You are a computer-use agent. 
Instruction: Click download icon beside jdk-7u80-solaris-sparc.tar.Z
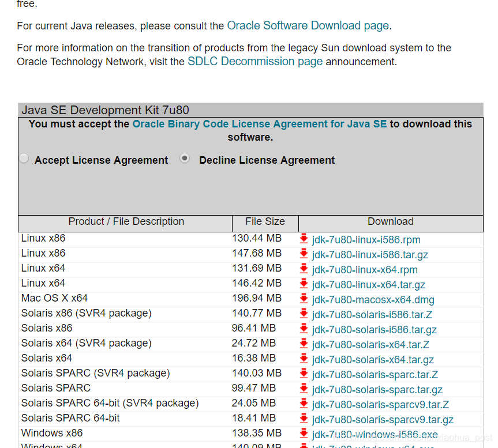pyautogui.click(x=304, y=373)
